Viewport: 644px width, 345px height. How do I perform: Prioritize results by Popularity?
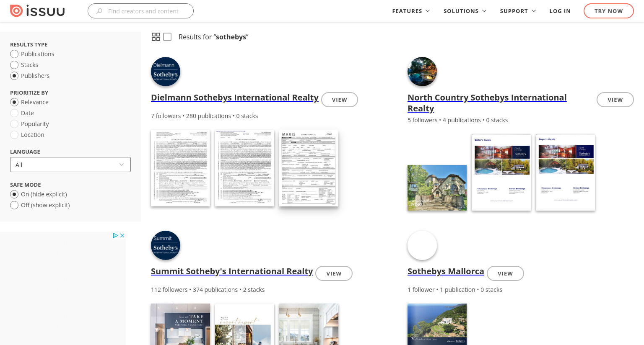pos(14,124)
